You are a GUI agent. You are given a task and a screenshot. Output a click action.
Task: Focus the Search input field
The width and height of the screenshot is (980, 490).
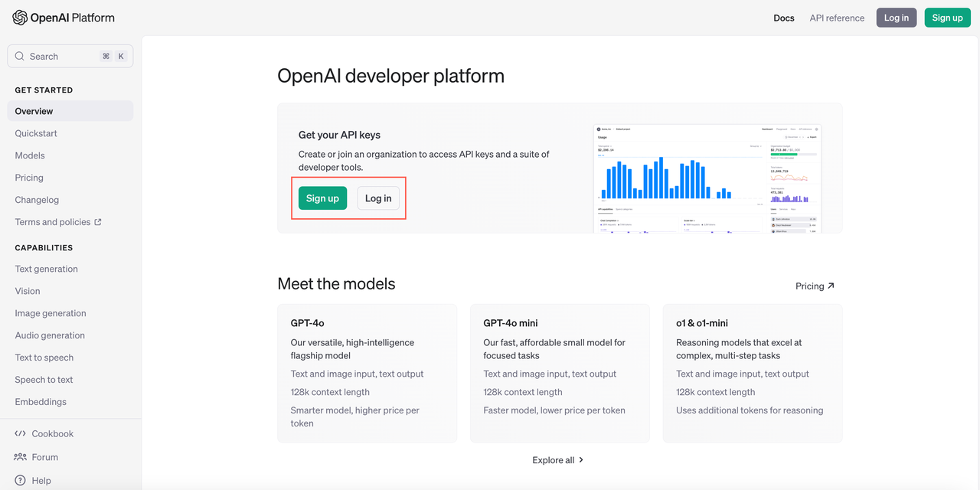click(x=70, y=56)
